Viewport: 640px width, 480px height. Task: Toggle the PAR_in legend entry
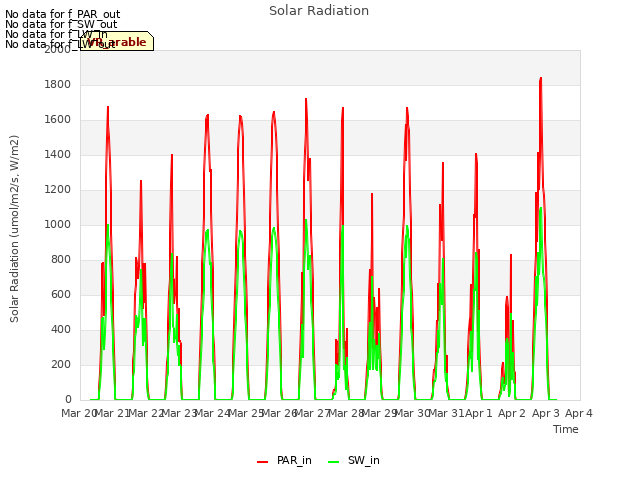[284, 460]
